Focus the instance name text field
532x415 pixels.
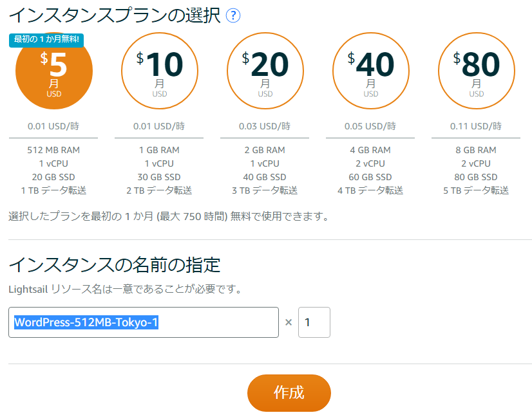[x=144, y=322]
